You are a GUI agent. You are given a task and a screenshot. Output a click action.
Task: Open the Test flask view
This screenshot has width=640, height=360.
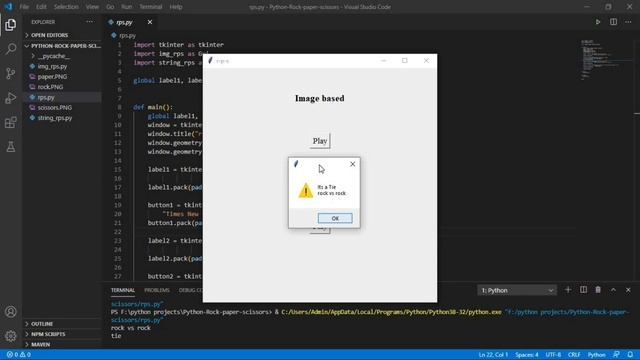pos(11,147)
